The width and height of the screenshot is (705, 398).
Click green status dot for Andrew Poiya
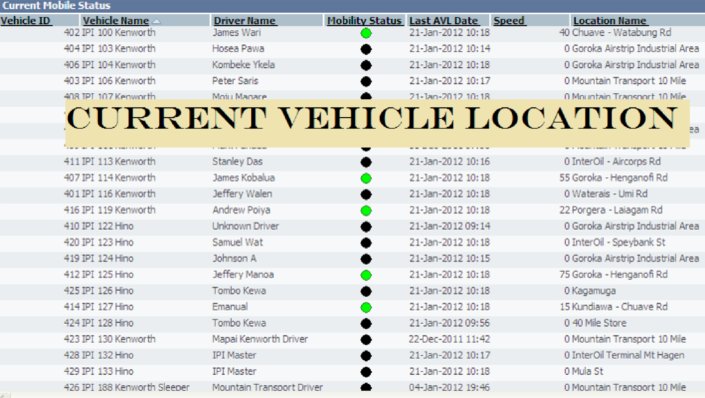(x=366, y=210)
